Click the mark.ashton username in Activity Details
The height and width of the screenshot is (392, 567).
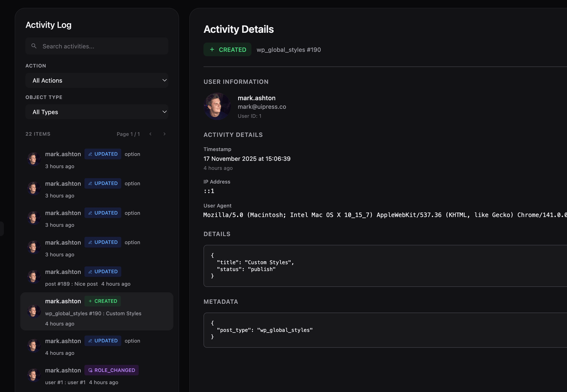257,98
